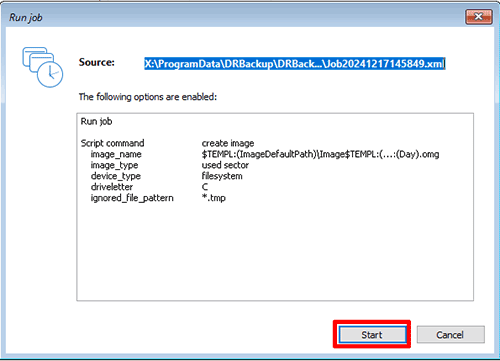The height and width of the screenshot is (361, 500).
Task: Click the 'Run job' window title
Action: (26, 17)
